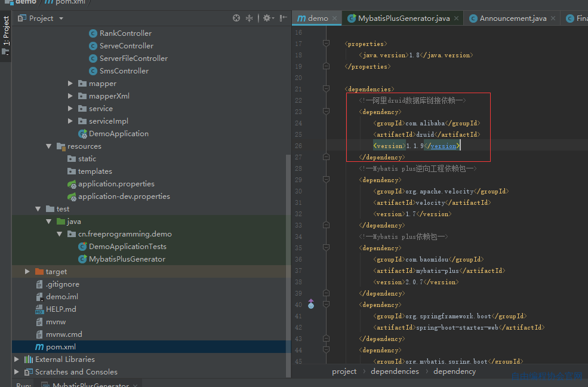
Task: Click the closing version tag on line 26
Action: pyautogui.click(x=441, y=146)
